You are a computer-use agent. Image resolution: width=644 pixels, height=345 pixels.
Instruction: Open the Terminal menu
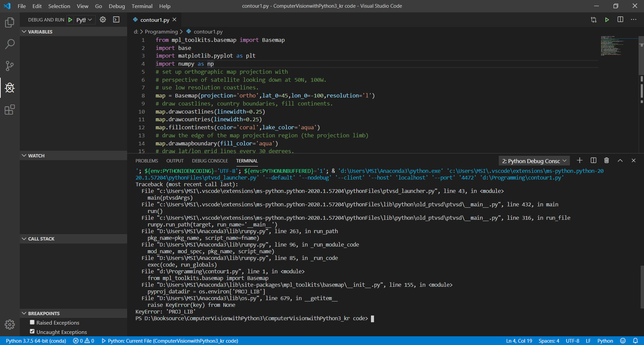(x=142, y=6)
